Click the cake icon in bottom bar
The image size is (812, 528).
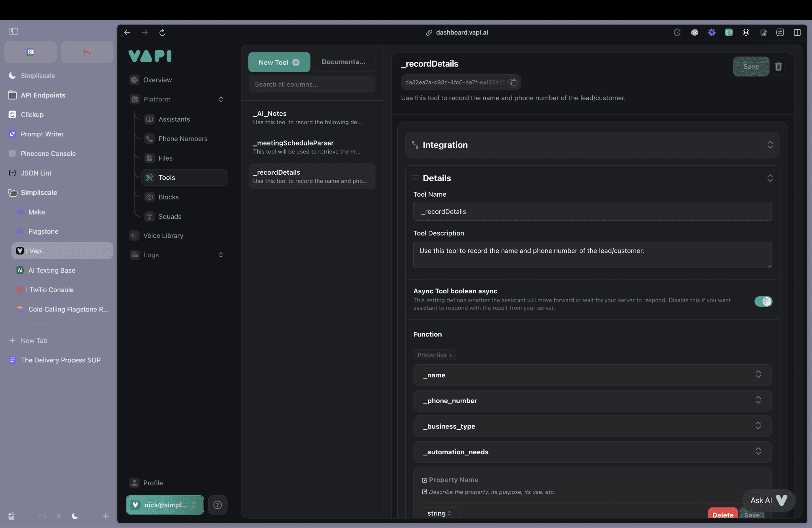pyautogui.click(x=11, y=516)
